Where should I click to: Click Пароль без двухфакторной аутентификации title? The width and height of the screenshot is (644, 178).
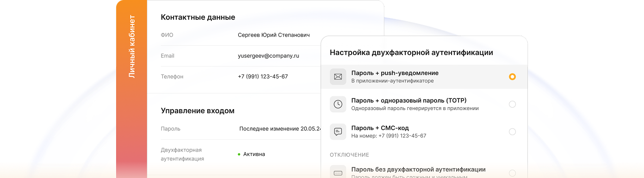coord(418,170)
